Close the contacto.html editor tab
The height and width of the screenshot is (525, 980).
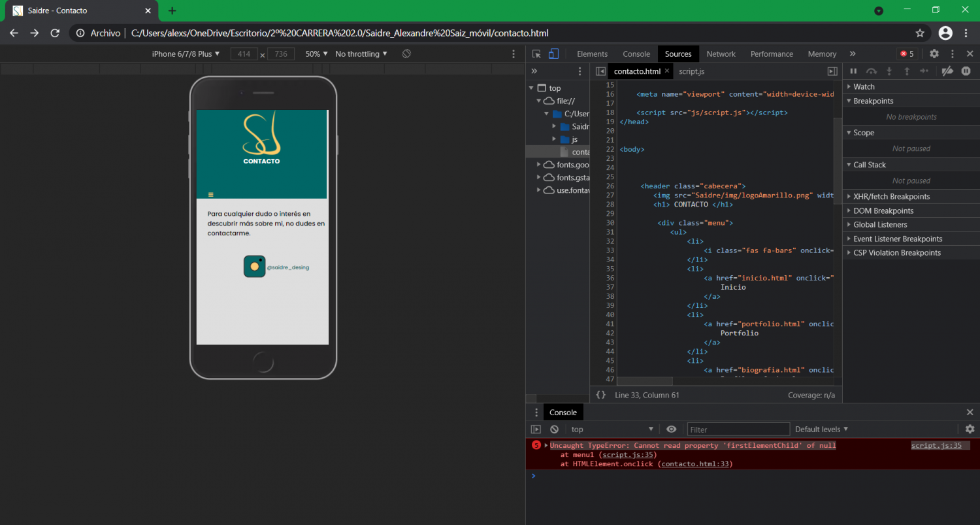(667, 71)
